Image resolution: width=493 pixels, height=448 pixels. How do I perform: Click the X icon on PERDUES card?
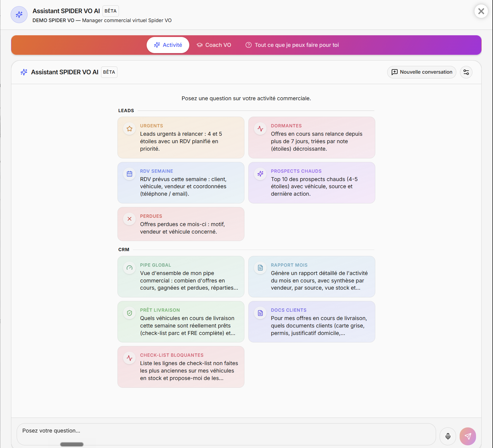point(129,219)
